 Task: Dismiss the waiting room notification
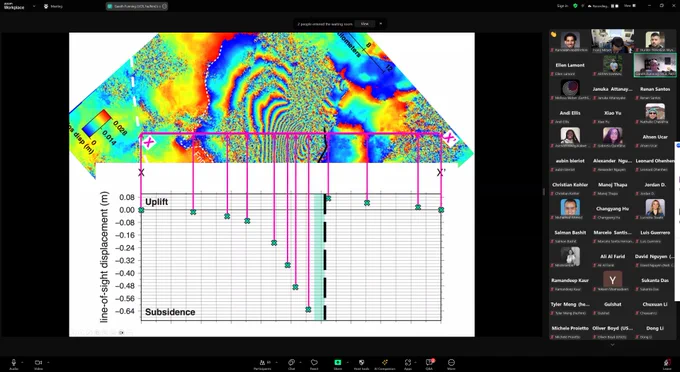381,24
